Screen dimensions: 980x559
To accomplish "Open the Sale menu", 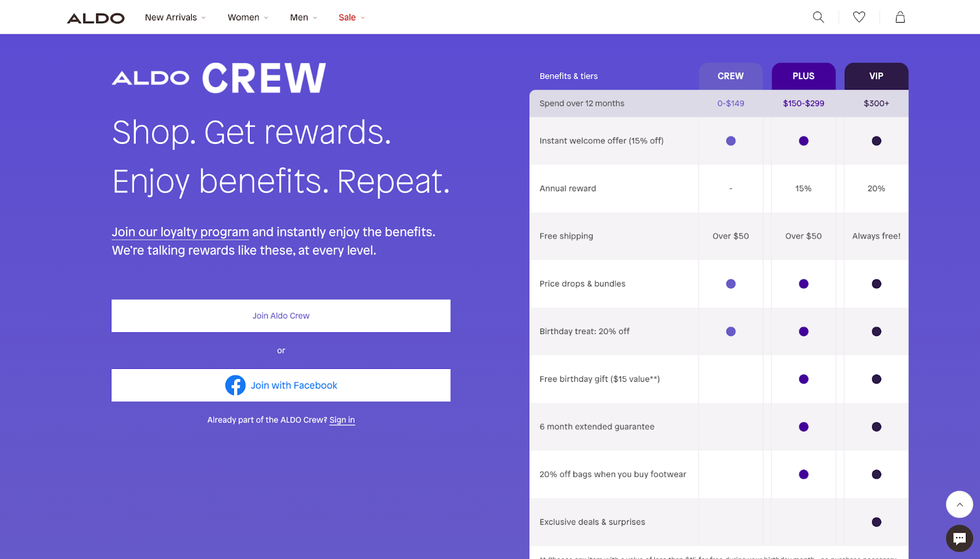I will coord(352,17).
